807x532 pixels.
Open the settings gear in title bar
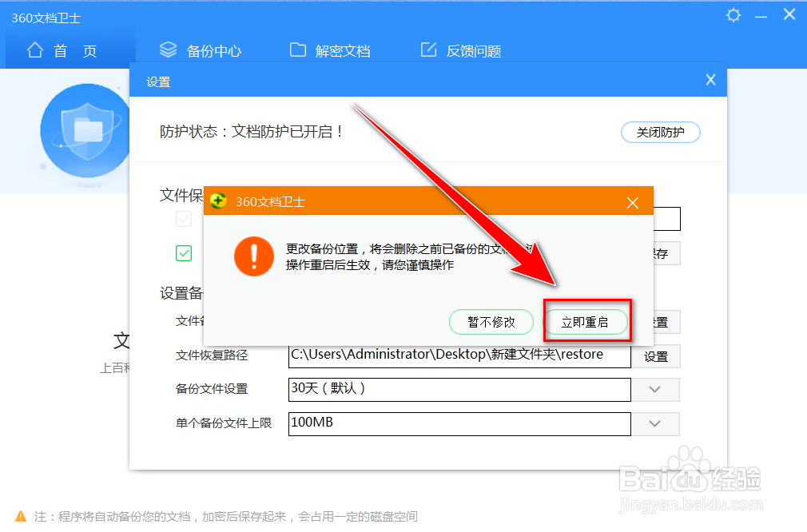click(x=733, y=15)
